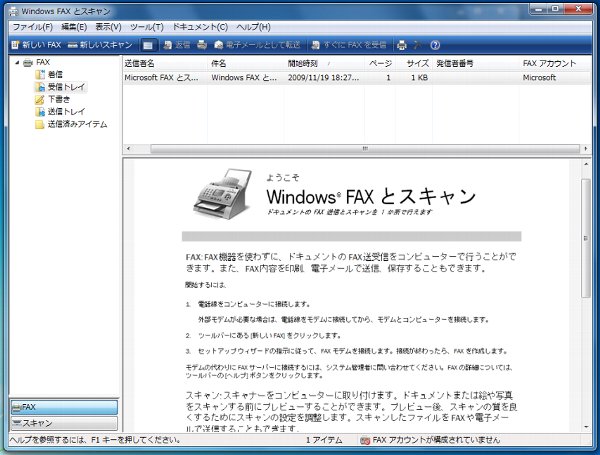Click the 新しい FAX toolbar button
Image resolution: width=600 pixels, height=455 pixels.
pos(36,45)
